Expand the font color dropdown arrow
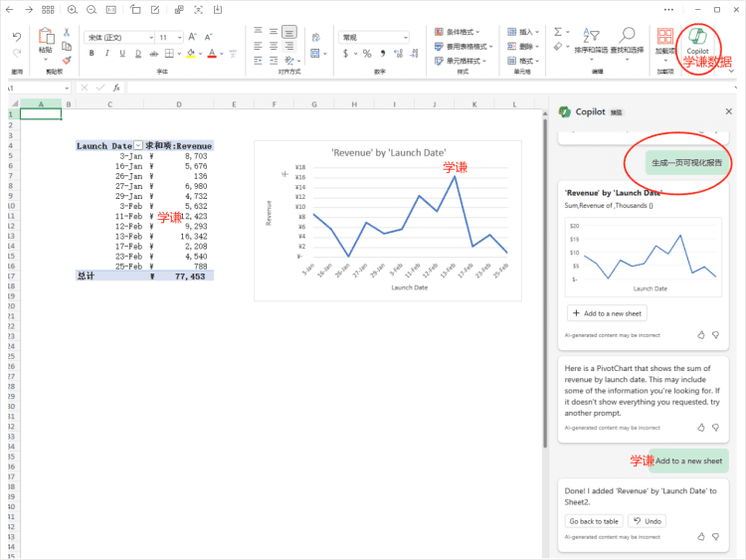Viewport: 746px width, 560px height. click(x=222, y=54)
